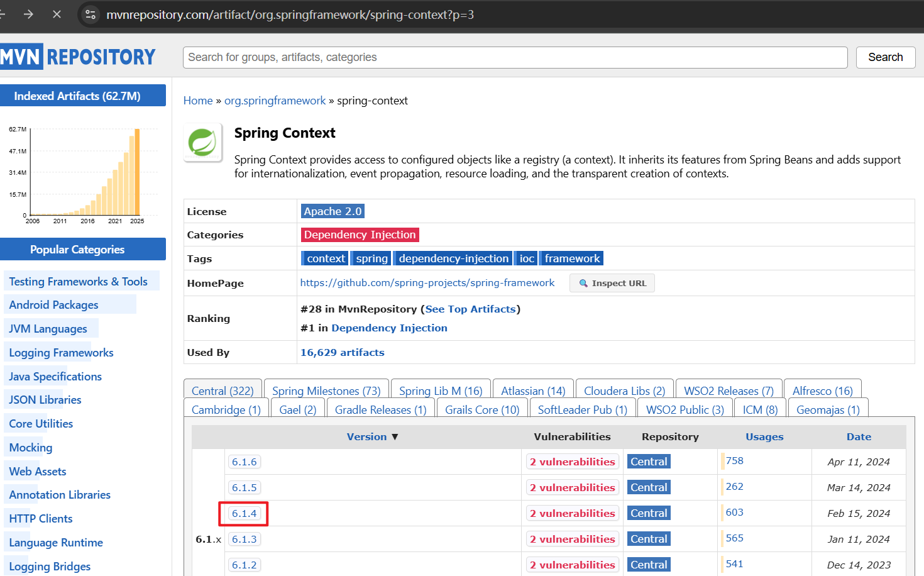Sort by the Date column header

(859, 436)
